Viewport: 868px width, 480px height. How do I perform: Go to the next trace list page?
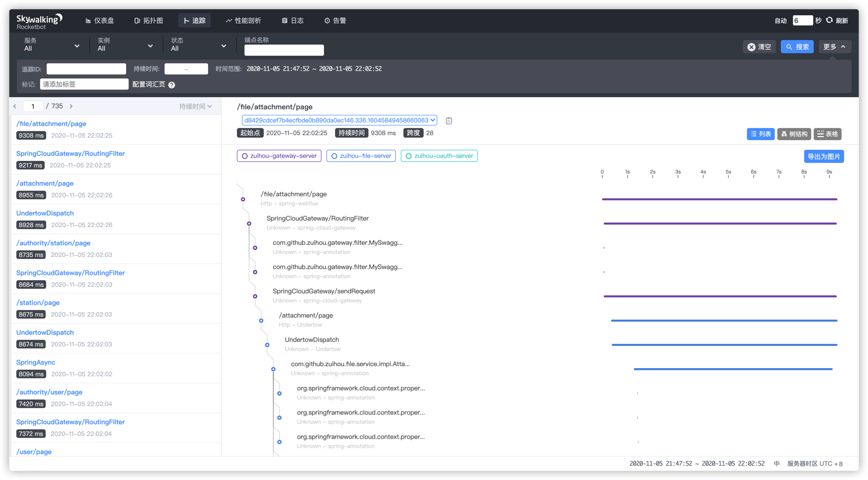tap(71, 106)
